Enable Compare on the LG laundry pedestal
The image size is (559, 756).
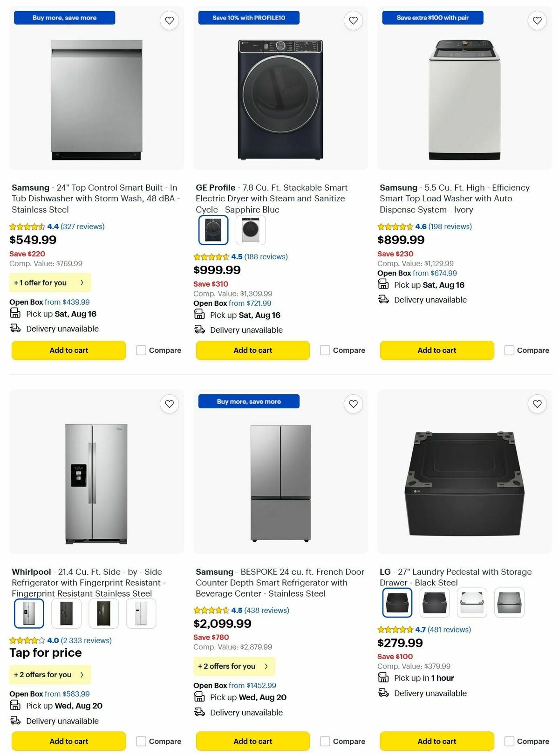(509, 741)
